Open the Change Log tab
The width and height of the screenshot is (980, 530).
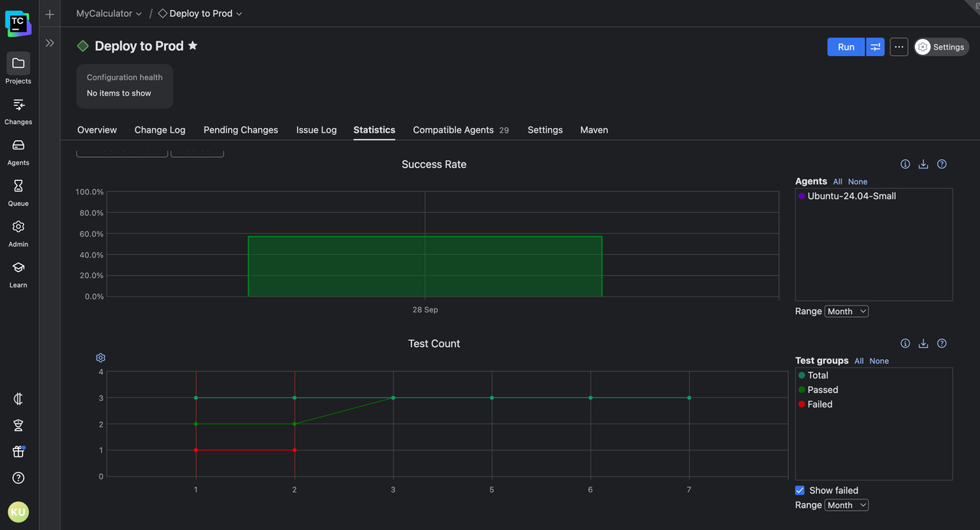tap(160, 130)
